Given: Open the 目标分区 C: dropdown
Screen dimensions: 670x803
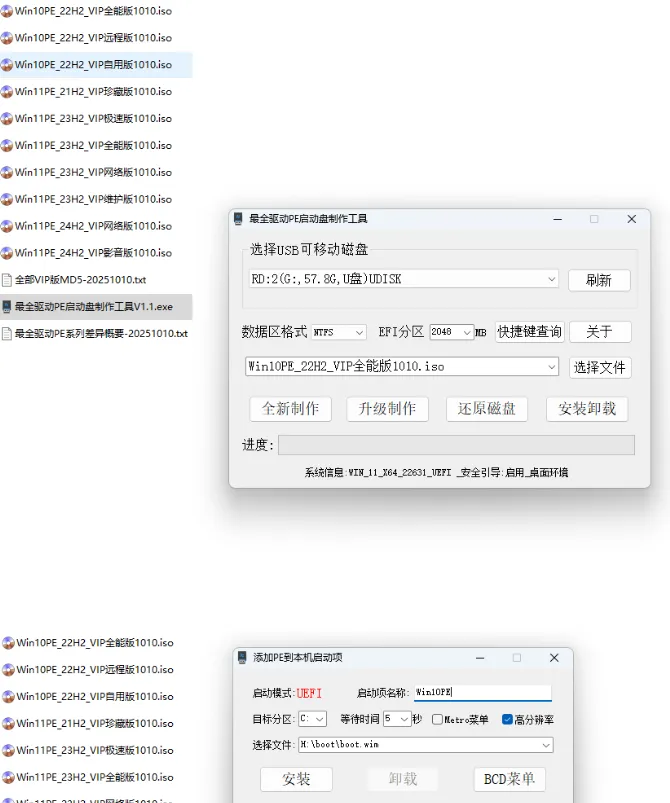Looking at the screenshot, I should pos(312,719).
